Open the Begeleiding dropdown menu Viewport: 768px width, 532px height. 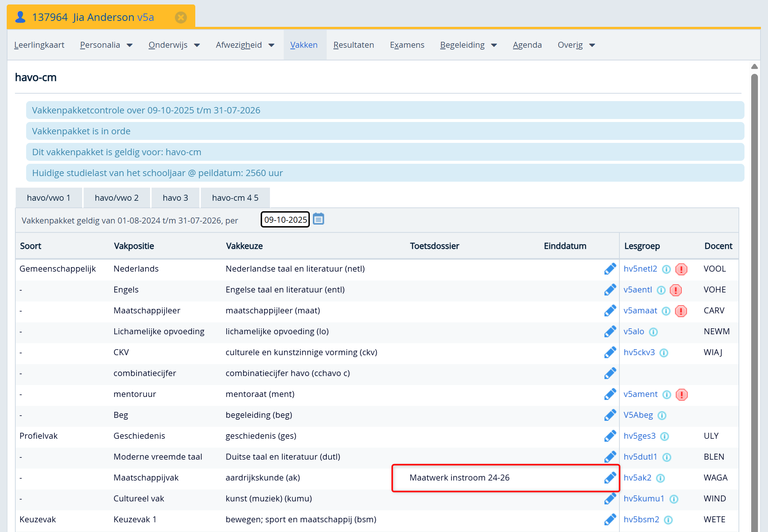point(468,45)
